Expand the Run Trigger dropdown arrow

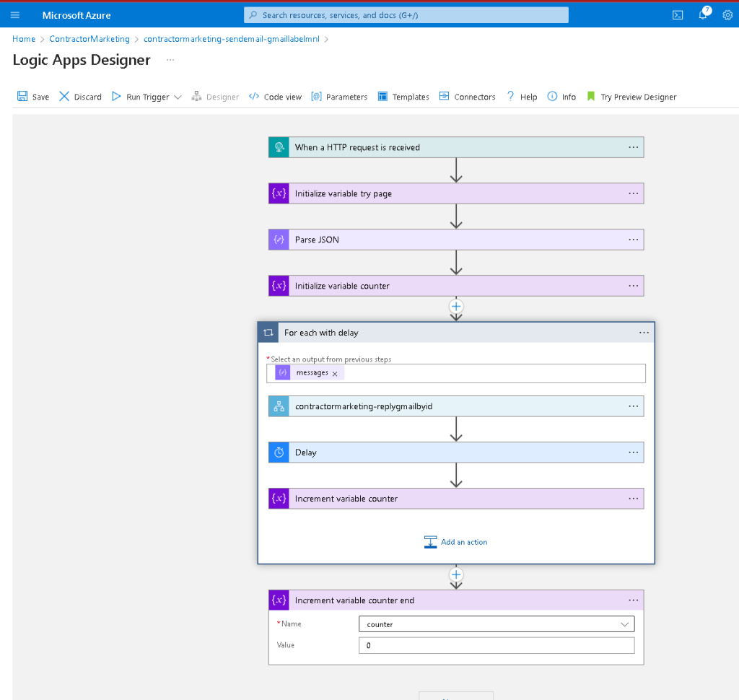coord(178,97)
